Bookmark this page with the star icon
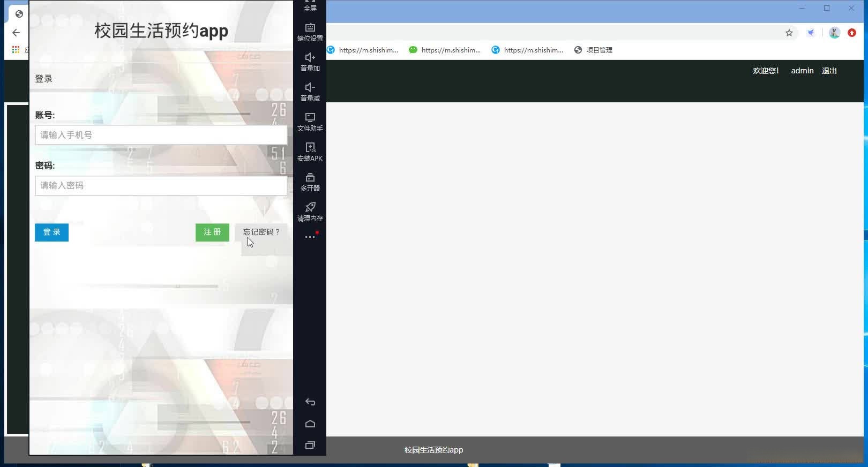Viewport: 868px width, 467px height. coord(789,33)
